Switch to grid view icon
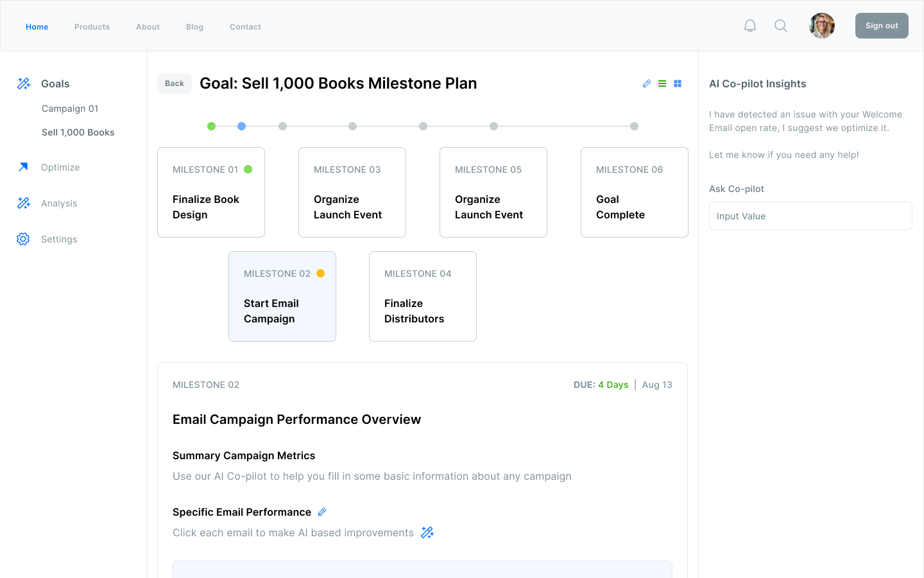Image resolution: width=924 pixels, height=578 pixels. point(678,83)
